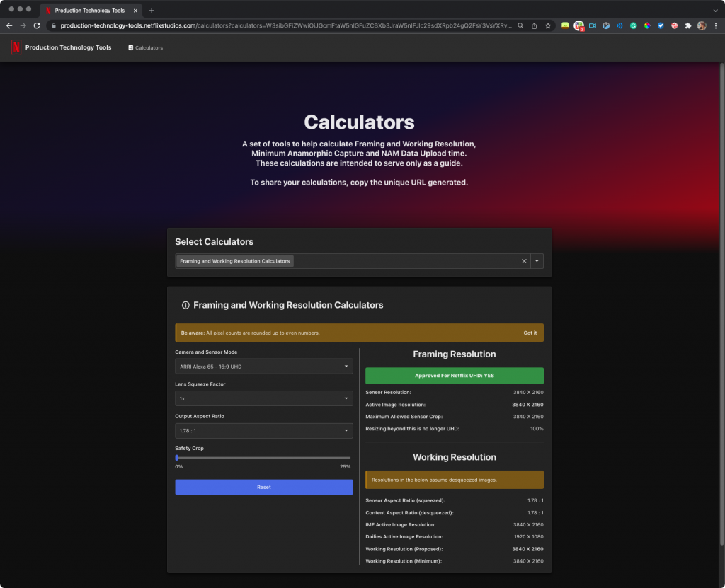The width and height of the screenshot is (725, 588).
Task: Click the Sensor Aspect Ratio (squeezed) label
Action: coord(405,501)
